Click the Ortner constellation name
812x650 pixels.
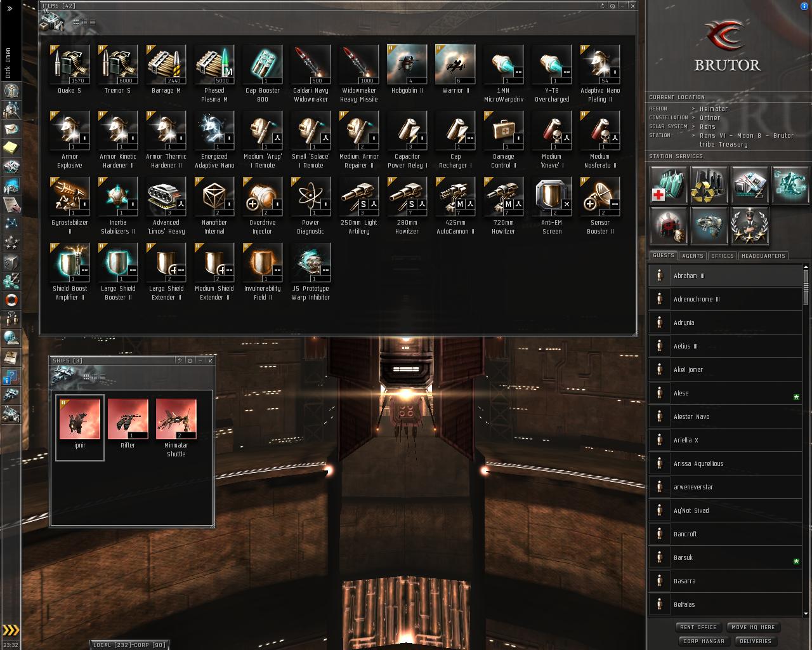(710, 117)
